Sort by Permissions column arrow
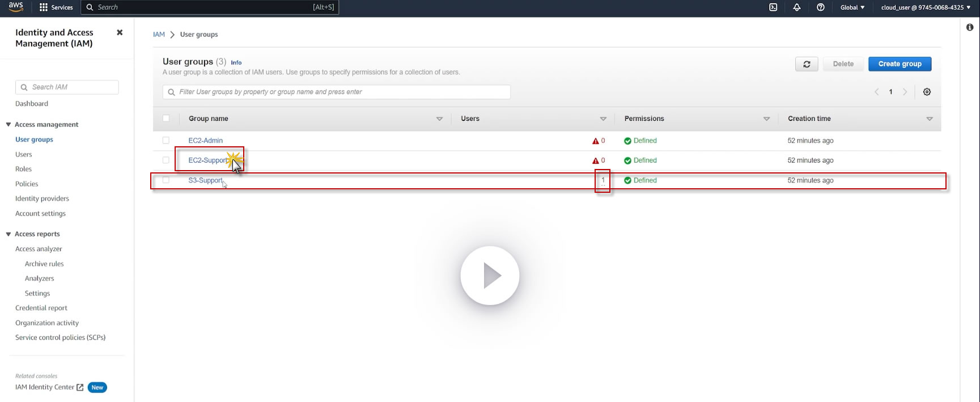Image resolution: width=980 pixels, height=402 pixels. 766,119
